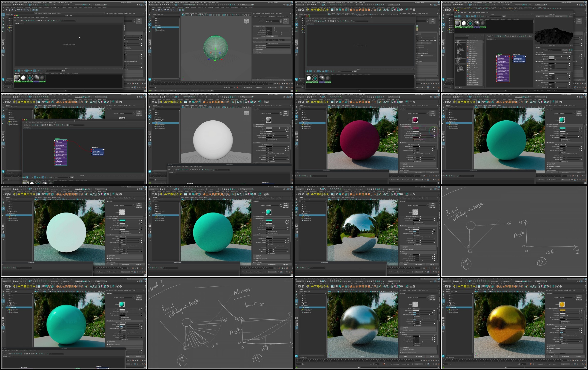Gold sphere frame: open V-Ray main menu
The image size is (588, 370).
pos(503,279)
